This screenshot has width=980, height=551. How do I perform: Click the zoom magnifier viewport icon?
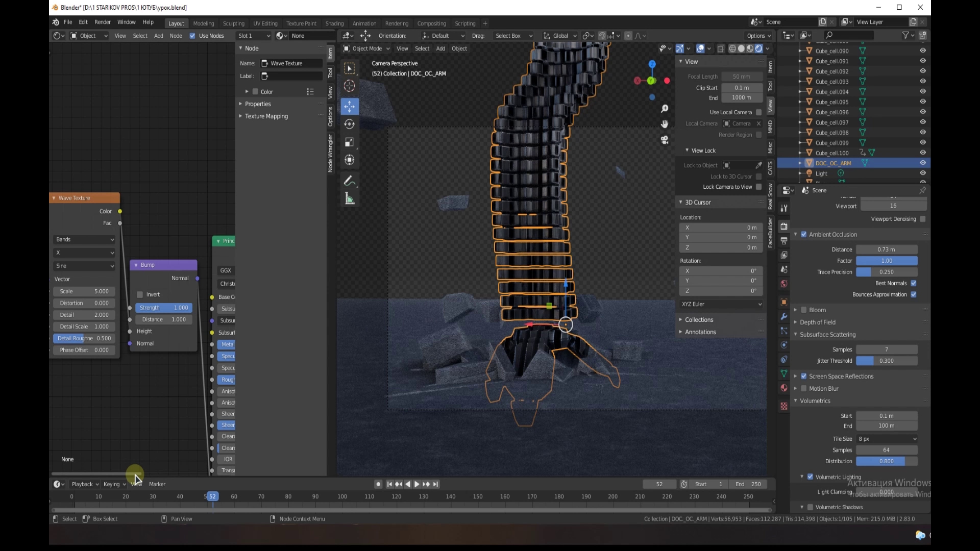pos(665,109)
